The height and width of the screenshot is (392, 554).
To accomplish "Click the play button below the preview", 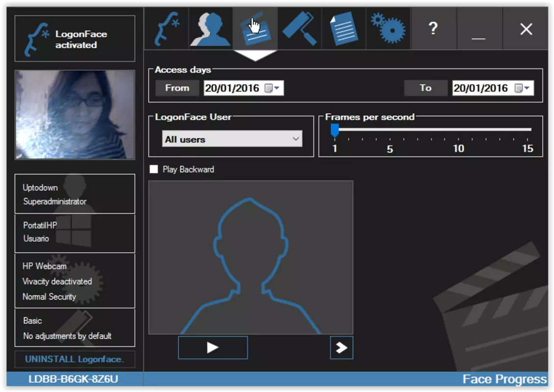I will point(213,347).
